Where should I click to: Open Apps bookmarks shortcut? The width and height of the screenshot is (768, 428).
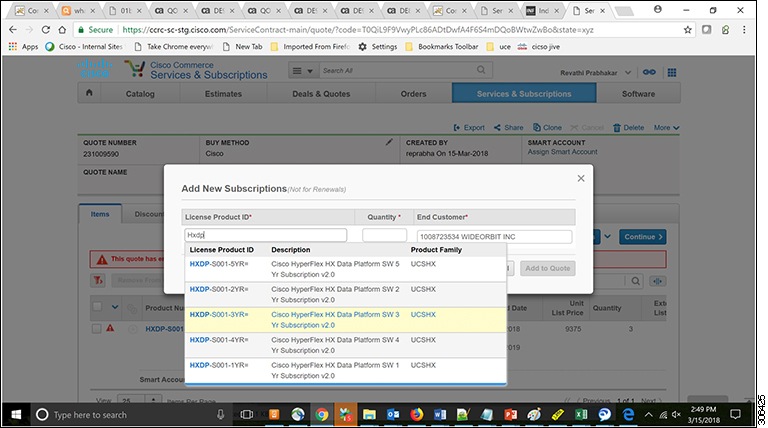pyautogui.click(x=23, y=47)
